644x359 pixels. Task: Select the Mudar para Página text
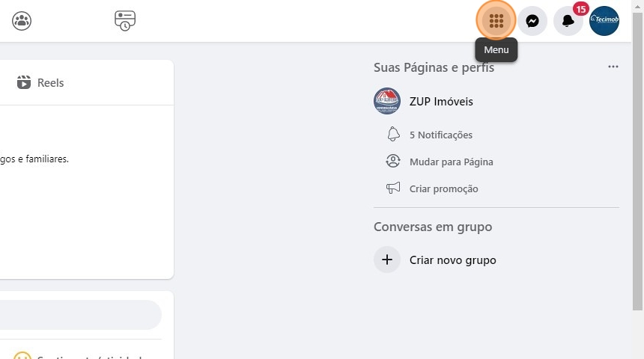click(451, 162)
